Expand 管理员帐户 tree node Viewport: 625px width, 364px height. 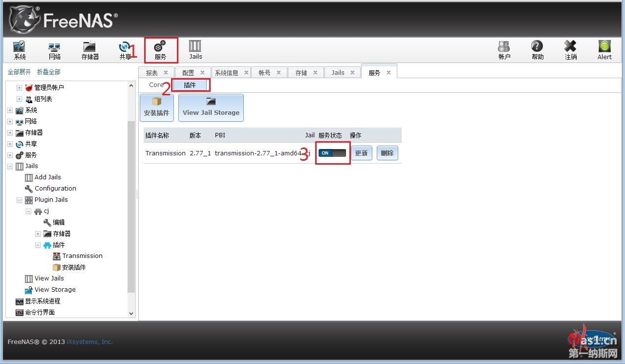19,87
